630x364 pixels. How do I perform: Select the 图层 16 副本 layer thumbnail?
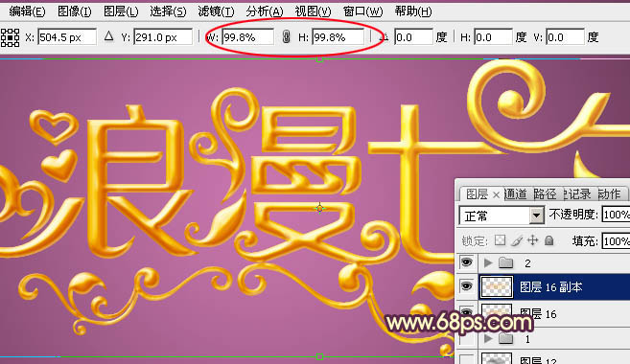tap(497, 287)
